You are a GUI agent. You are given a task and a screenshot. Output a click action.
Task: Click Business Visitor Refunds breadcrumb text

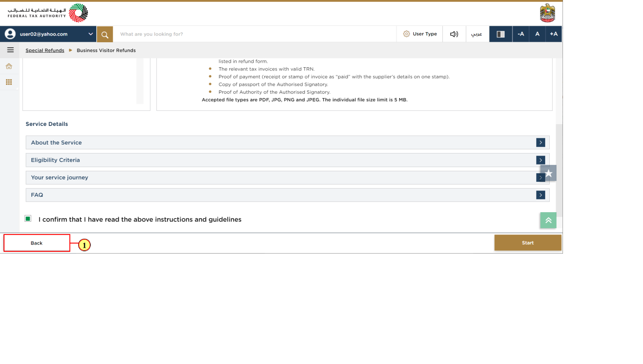pos(106,50)
